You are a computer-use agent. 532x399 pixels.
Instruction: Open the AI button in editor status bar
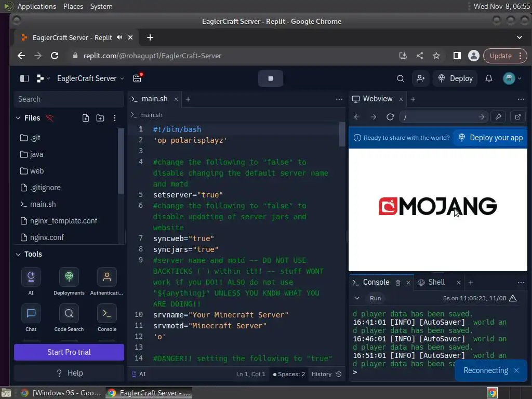pos(138,374)
